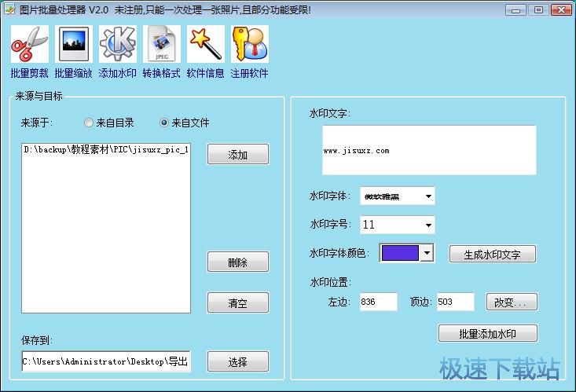Click the 水印文字 text area
576x392 pixels.
tap(429, 150)
